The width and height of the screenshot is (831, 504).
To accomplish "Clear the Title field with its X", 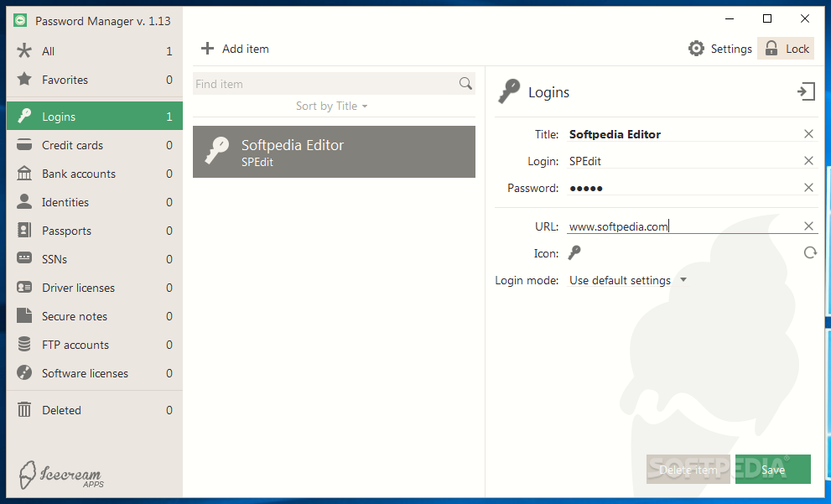I will pyautogui.click(x=808, y=133).
